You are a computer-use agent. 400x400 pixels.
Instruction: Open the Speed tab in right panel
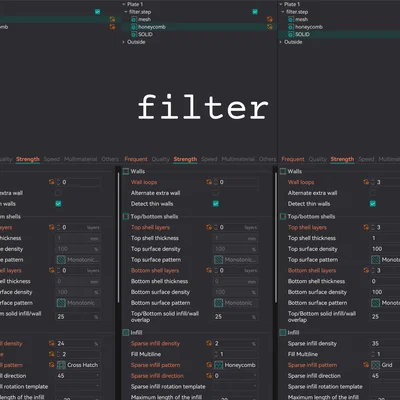pyautogui.click(x=366, y=159)
